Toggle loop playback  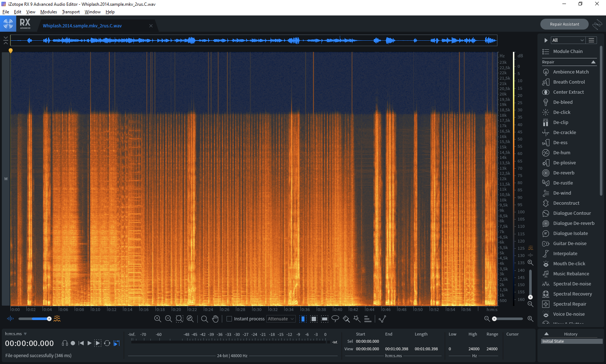[107, 343]
